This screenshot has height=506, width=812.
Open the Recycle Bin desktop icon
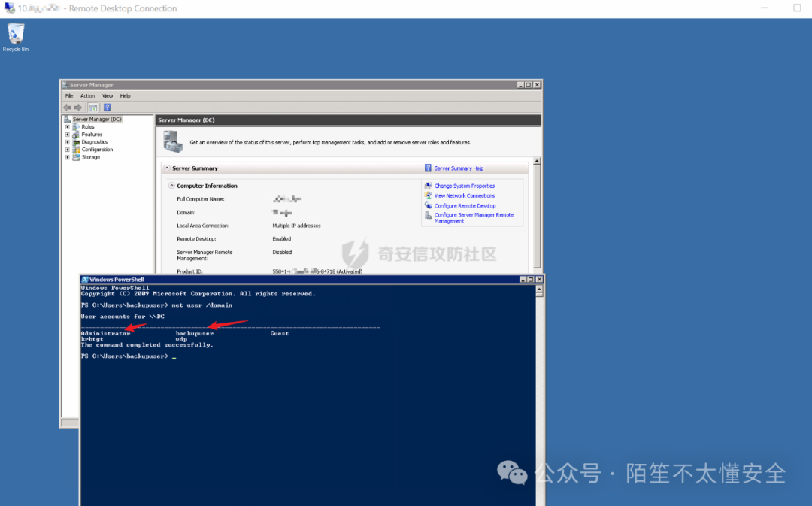pos(16,36)
